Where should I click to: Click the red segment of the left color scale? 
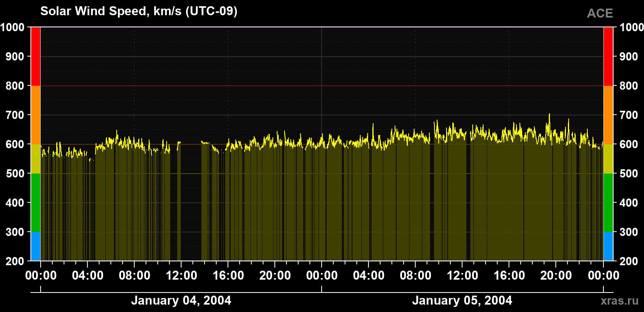tap(36, 57)
